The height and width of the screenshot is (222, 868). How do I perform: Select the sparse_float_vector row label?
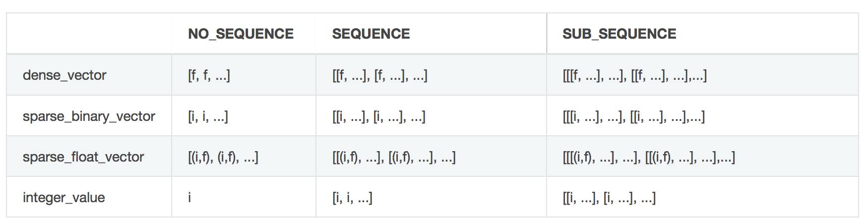[x=83, y=157]
